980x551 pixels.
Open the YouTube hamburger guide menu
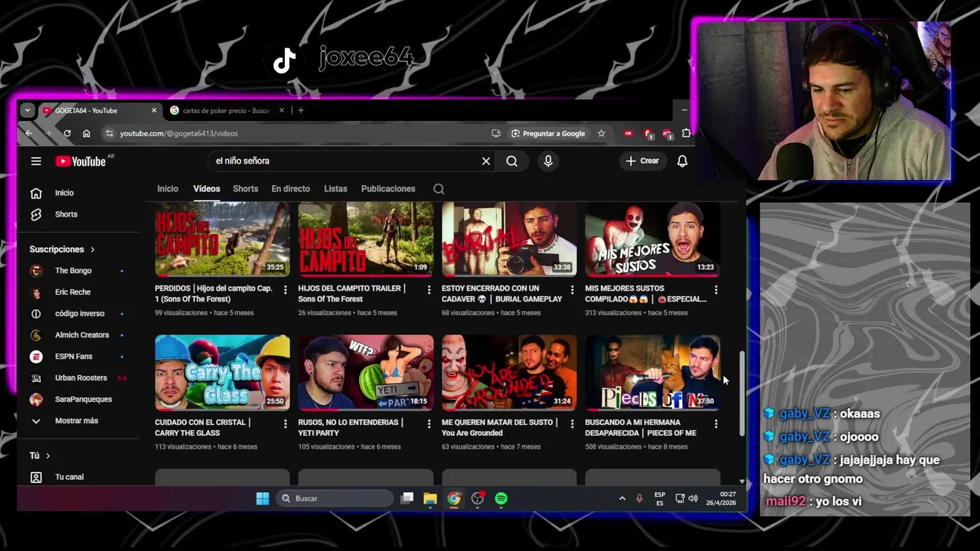tap(36, 161)
